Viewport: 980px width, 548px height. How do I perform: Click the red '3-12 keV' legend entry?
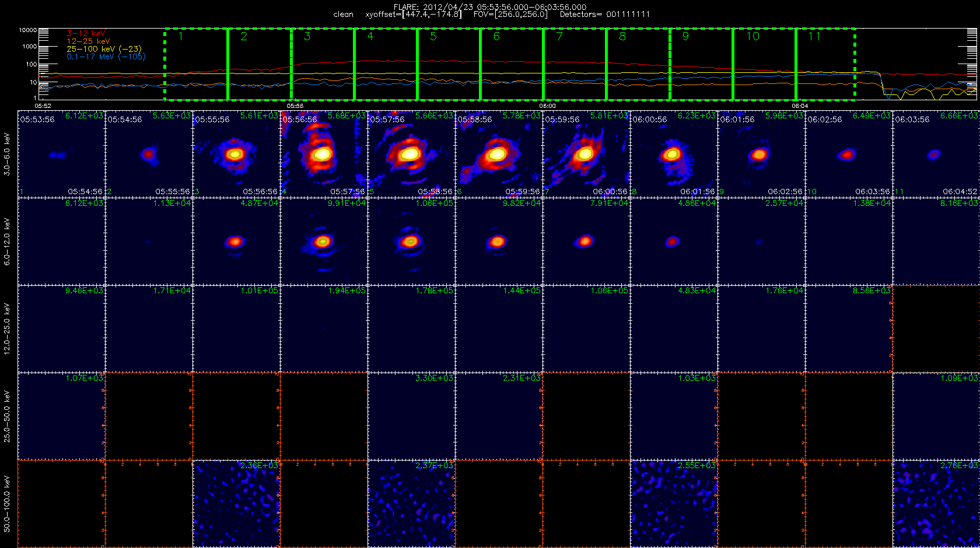point(86,34)
